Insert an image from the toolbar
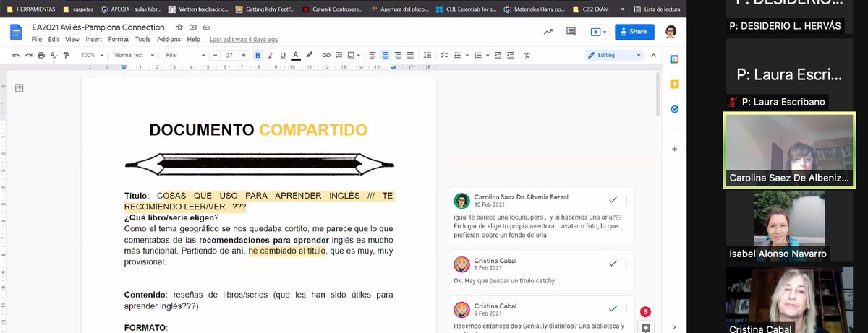Image resolution: width=868 pixels, height=333 pixels. 352,55
